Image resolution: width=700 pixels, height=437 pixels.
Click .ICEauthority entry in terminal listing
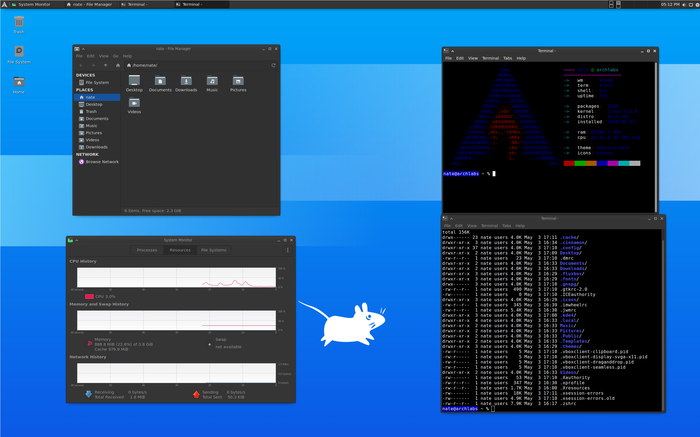578,295
